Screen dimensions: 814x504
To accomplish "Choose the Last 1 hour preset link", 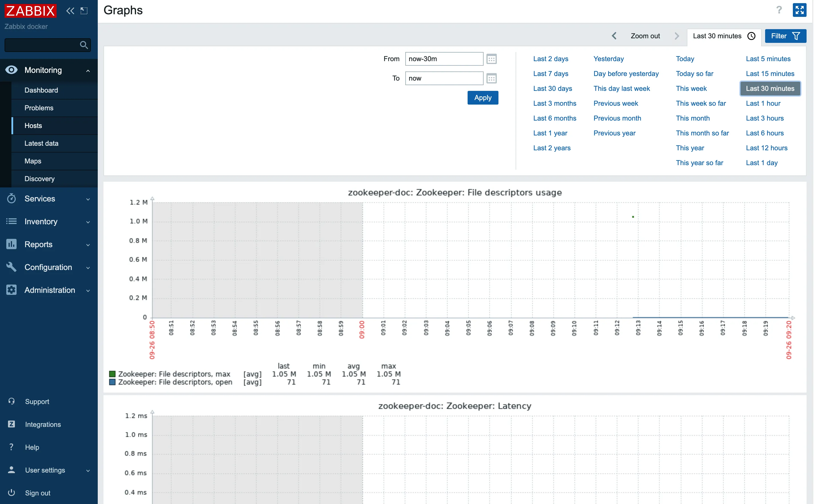I will 763,103.
